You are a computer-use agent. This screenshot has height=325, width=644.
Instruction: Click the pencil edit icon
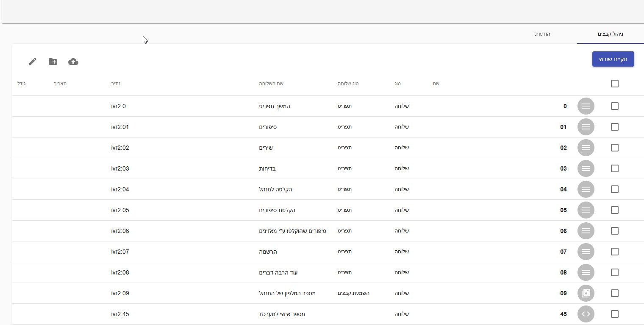(33, 62)
